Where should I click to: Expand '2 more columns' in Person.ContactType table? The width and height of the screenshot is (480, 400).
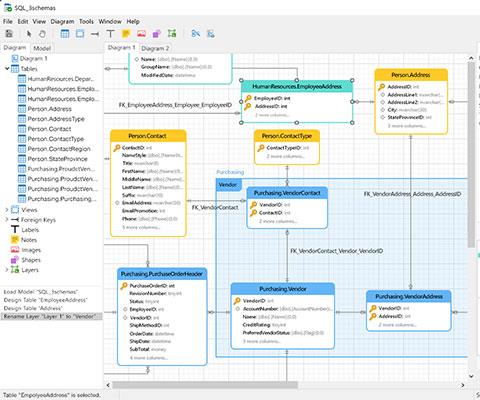(285, 156)
